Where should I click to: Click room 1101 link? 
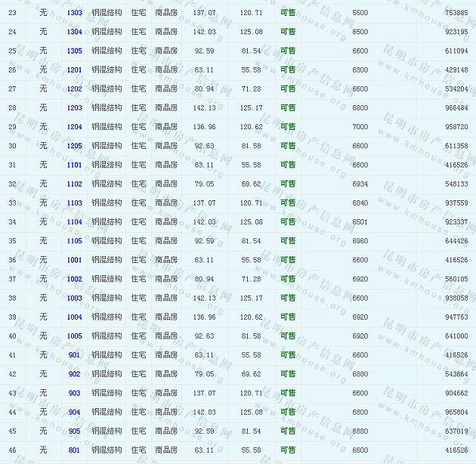click(74, 165)
